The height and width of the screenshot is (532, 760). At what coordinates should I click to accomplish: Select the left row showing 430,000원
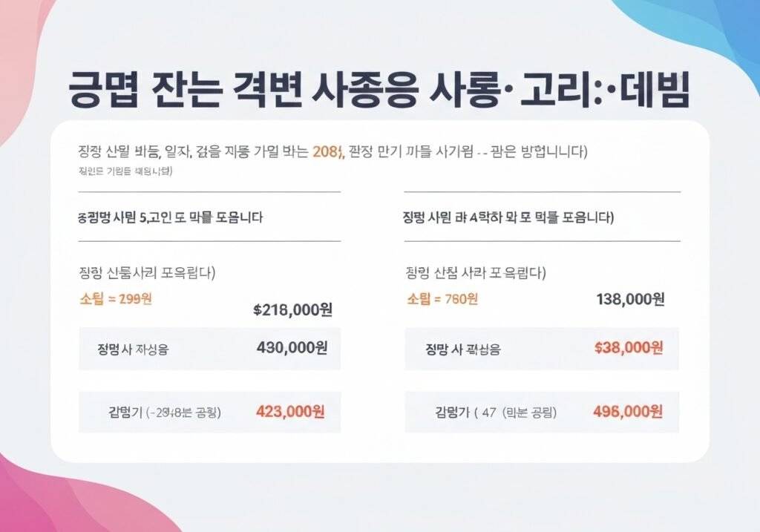[x=209, y=348]
